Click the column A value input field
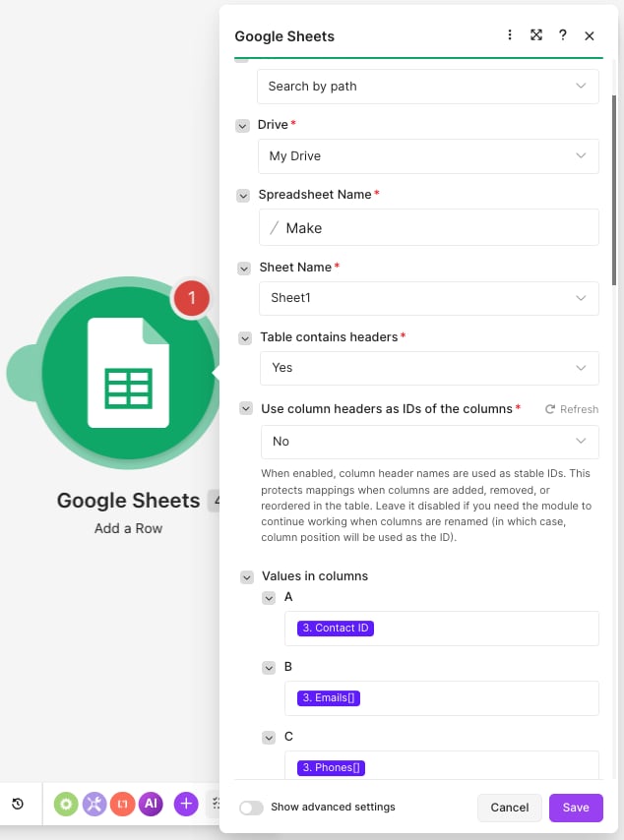This screenshot has height=840, width=624. point(442,629)
